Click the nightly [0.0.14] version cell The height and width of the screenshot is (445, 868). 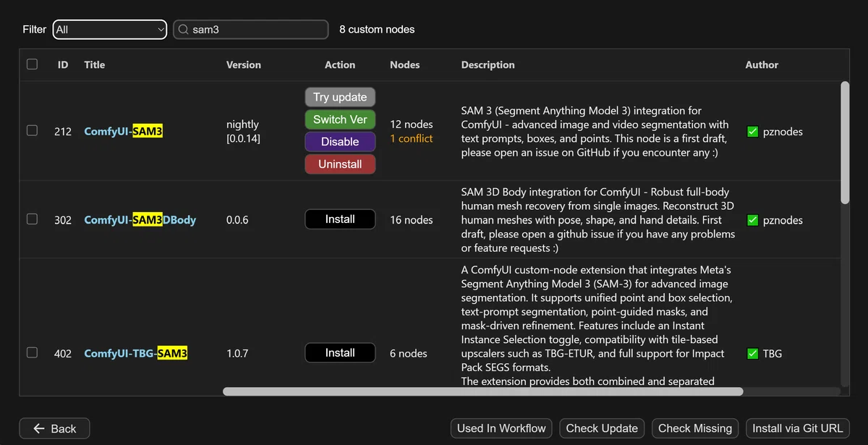pyautogui.click(x=243, y=131)
